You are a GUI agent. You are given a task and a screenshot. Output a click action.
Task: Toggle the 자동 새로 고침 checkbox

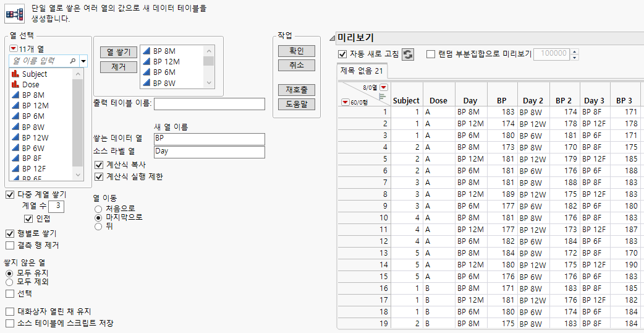coord(343,54)
